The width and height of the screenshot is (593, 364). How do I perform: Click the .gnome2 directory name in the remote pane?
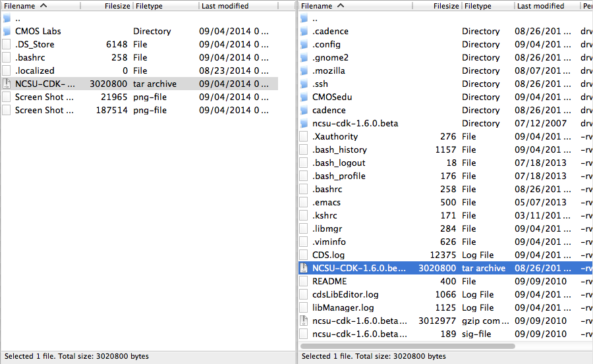pos(330,57)
